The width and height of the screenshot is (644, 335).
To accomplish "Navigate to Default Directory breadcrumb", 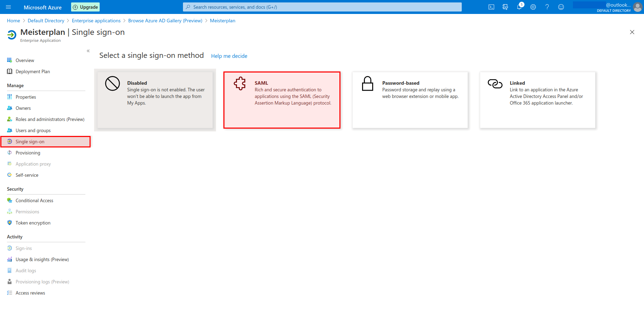I will [x=46, y=21].
